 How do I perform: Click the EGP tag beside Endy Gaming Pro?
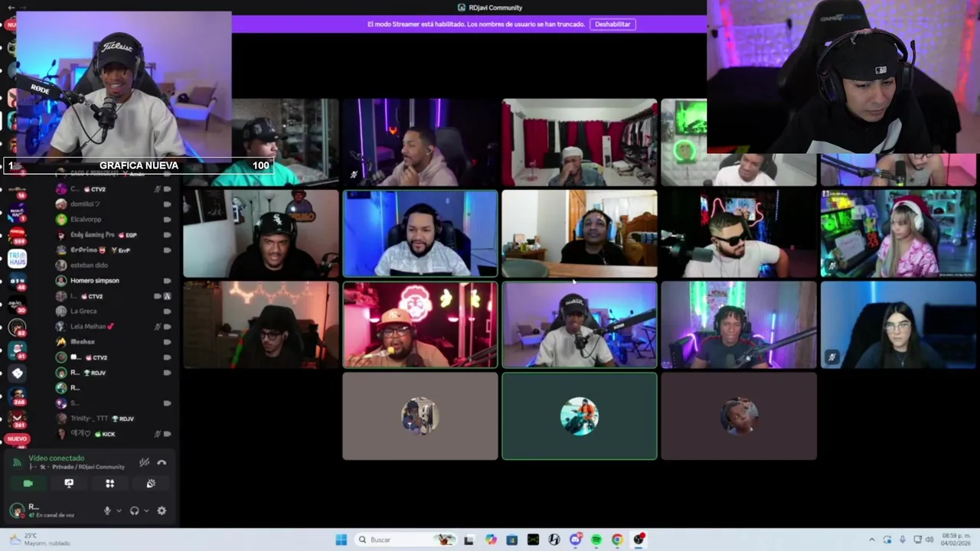pyautogui.click(x=126, y=235)
